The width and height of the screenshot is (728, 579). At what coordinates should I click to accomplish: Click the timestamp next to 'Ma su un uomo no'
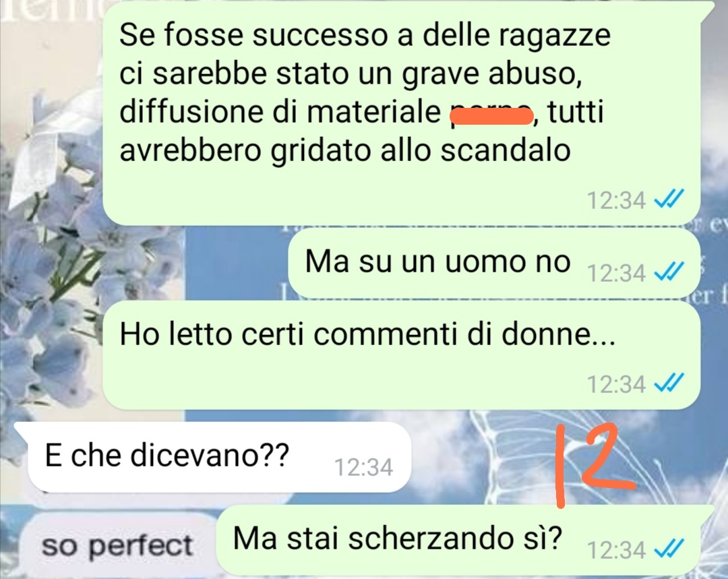616,273
